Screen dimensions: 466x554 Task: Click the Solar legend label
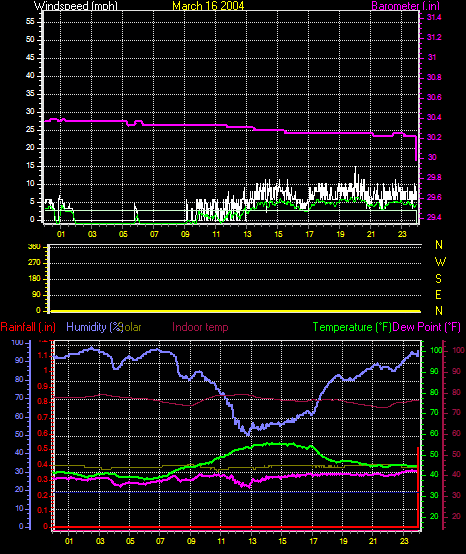click(x=131, y=327)
